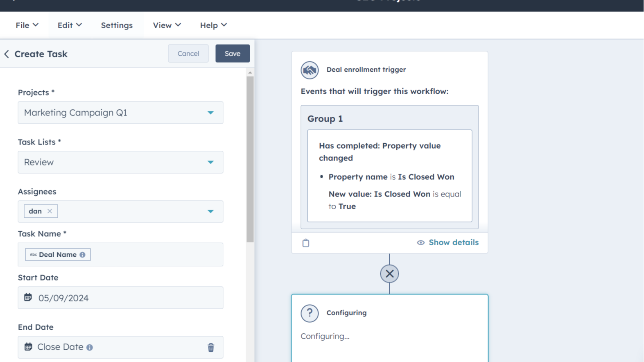Click the Task Name input field
Screen dimensions: 644x362
click(120, 254)
